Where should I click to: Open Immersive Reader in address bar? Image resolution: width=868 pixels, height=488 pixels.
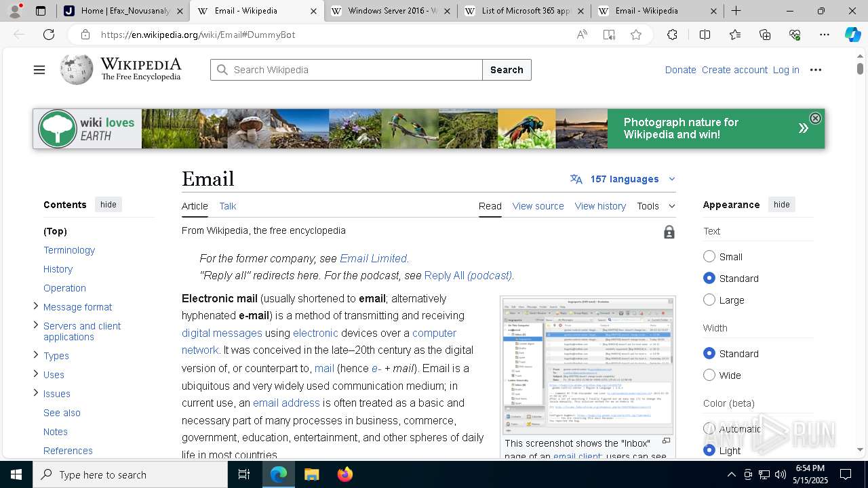pyautogui.click(x=609, y=35)
